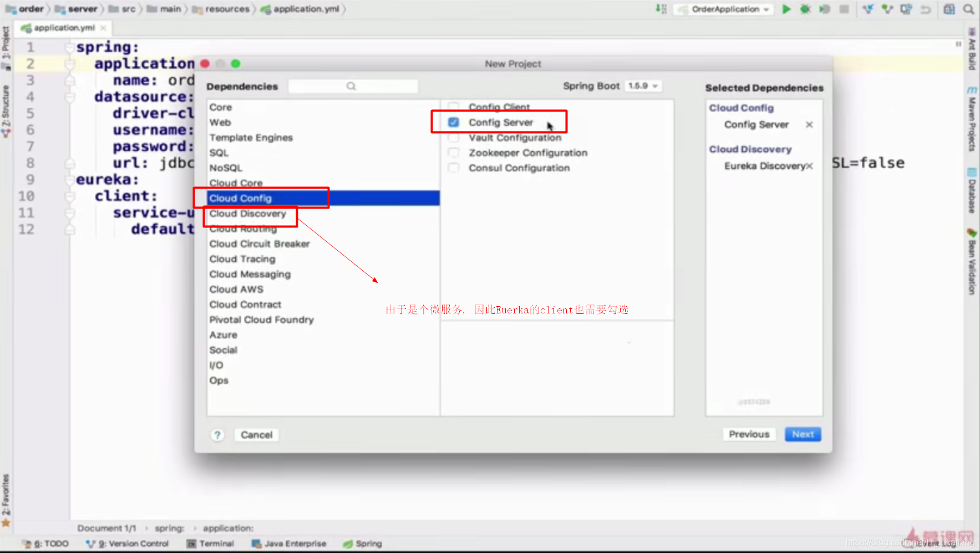Select the Cloud AWS category
Image resolution: width=980 pixels, height=553 pixels.
coord(323,289)
